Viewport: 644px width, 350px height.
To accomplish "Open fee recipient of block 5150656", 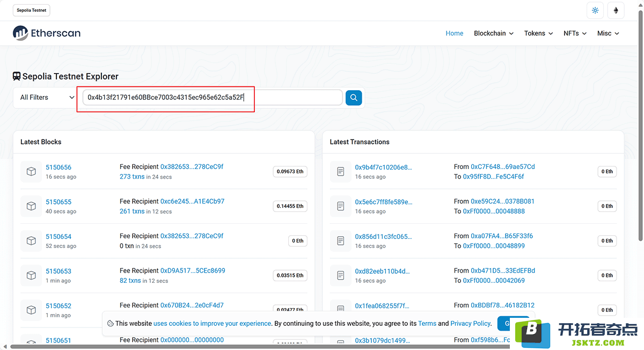I will [x=192, y=167].
